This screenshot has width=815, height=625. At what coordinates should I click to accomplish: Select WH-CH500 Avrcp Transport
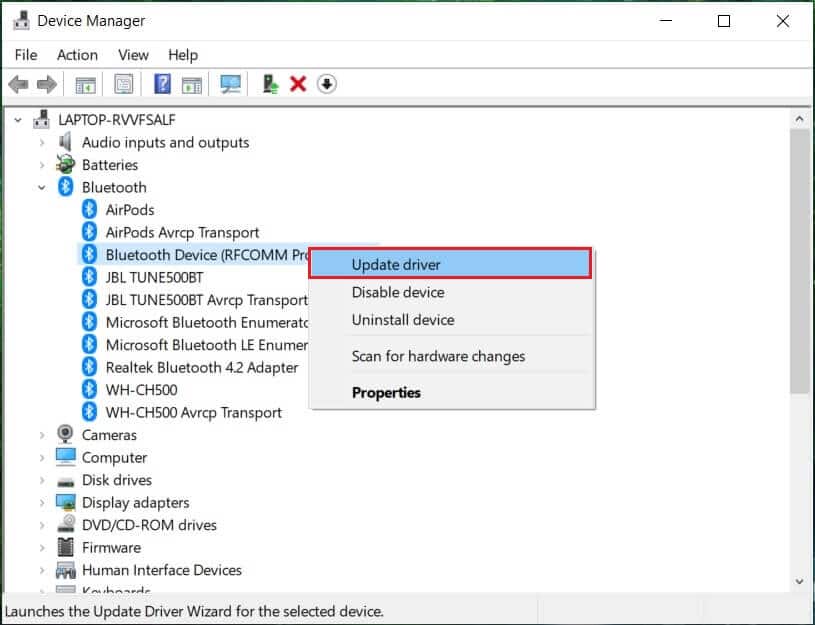click(193, 412)
